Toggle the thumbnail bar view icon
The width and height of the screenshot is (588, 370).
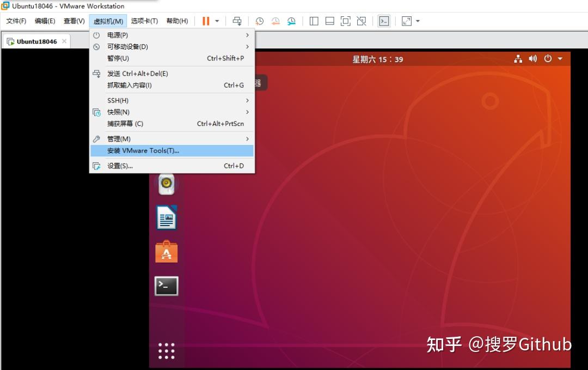(x=329, y=21)
